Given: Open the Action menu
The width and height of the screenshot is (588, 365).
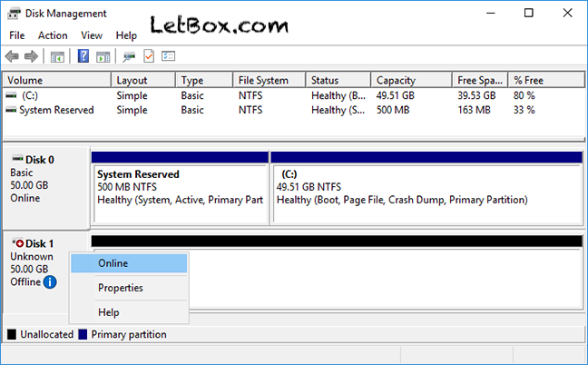Looking at the screenshot, I should (x=53, y=35).
